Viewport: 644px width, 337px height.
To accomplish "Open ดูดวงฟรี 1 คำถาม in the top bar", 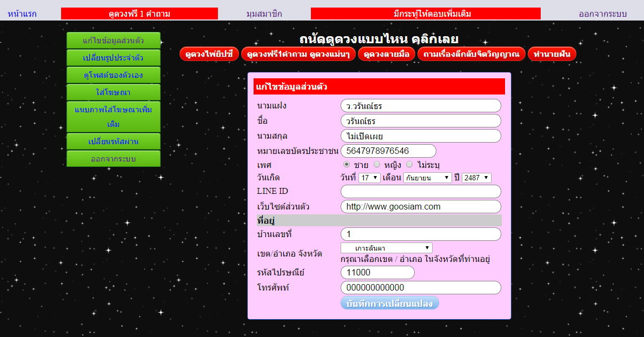I will coord(140,14).
